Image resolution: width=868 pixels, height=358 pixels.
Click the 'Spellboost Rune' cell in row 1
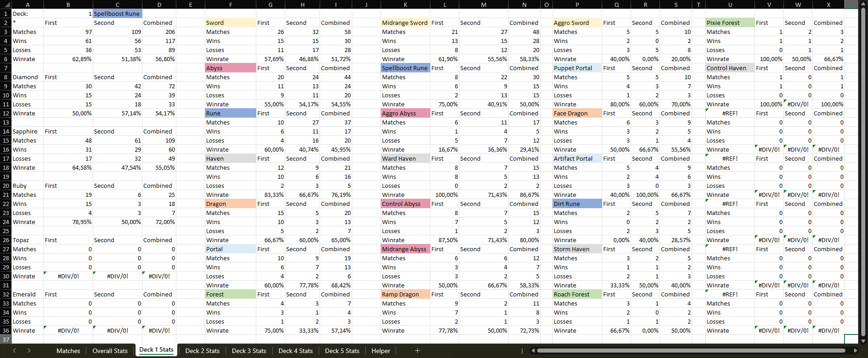click(x=118, y=14)
